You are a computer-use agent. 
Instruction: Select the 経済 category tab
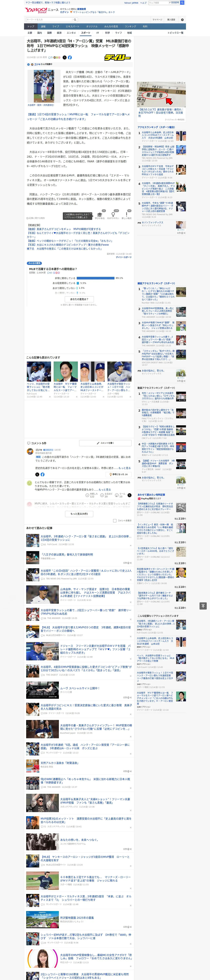(x=59, y=33)
